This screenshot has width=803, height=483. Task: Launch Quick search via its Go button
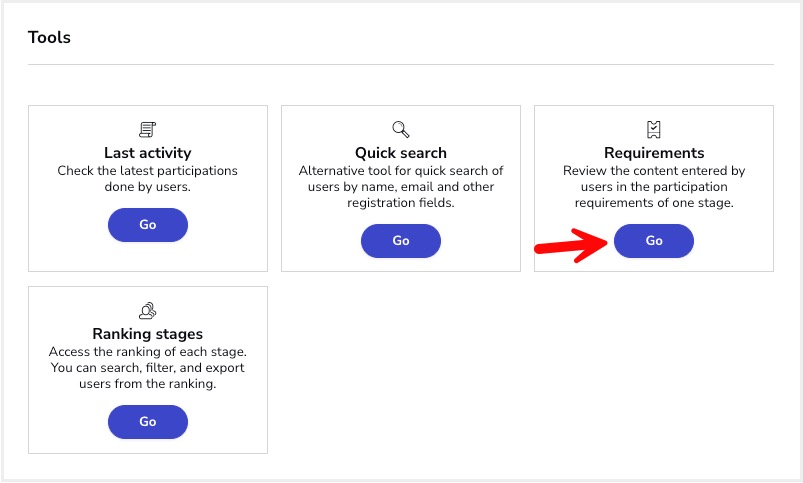(x=400, y=241)
